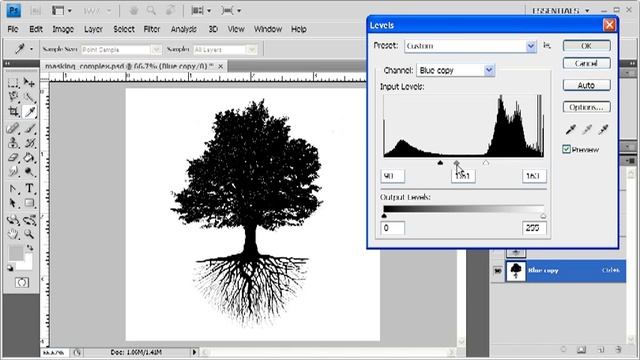Viewport: 640px width, 360px height.
Task: Click the black input levels slider
Action: [x=440, y=162]
